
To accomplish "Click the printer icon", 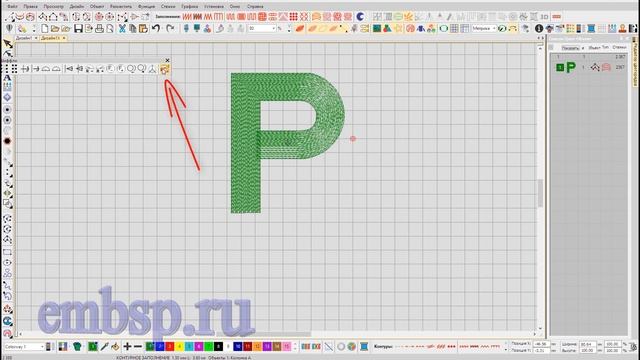I will (x=99, y=28).
